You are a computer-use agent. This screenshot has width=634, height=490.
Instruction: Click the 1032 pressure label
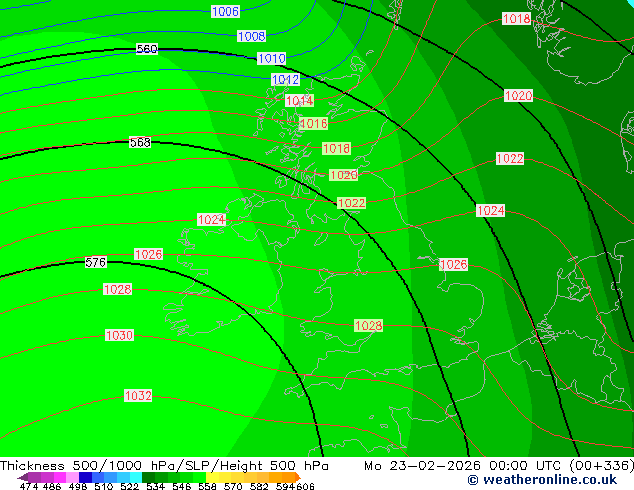138,395
